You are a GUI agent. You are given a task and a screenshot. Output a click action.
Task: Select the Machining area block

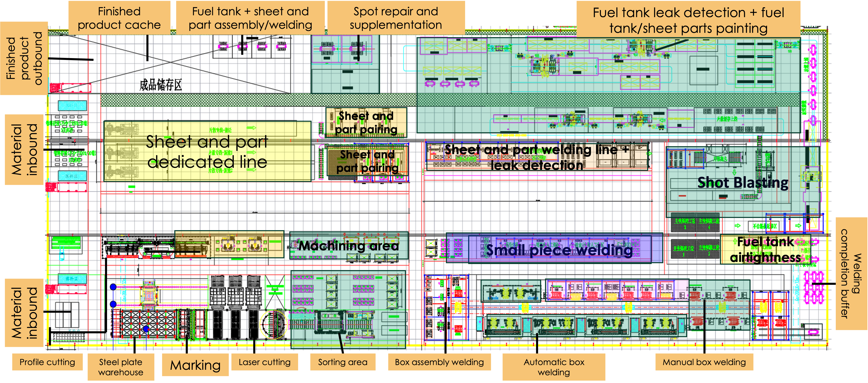pyautogui.click(x=348, y=246)
